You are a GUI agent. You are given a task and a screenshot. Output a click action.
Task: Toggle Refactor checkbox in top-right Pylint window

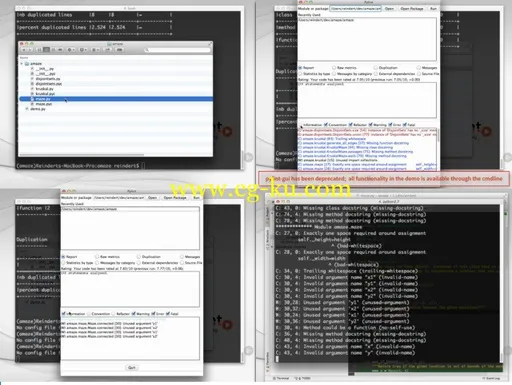click(351, 125)
